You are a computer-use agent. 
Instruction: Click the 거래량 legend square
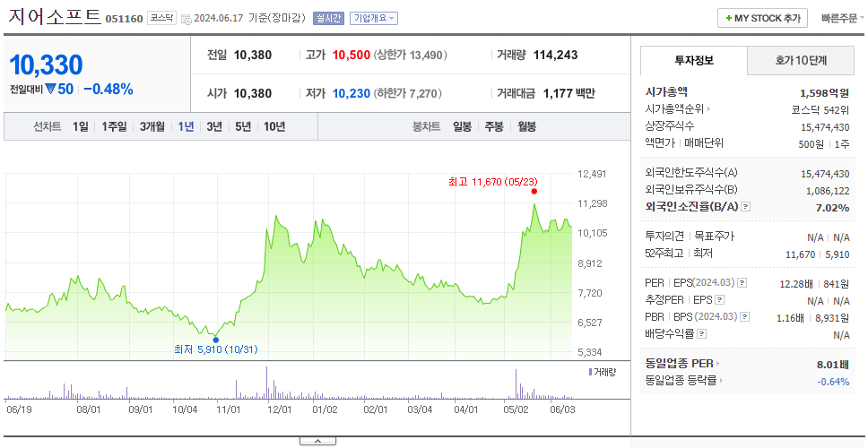(x=590, y=372)
